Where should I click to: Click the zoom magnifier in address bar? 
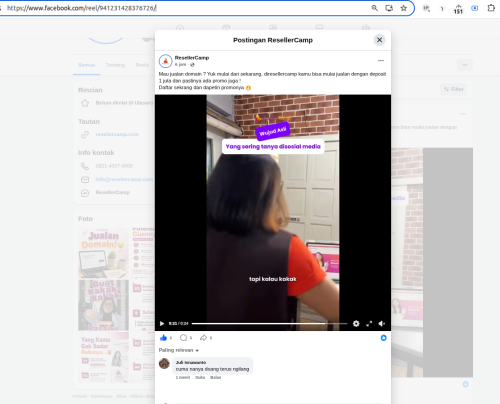(x=375, y=8)
